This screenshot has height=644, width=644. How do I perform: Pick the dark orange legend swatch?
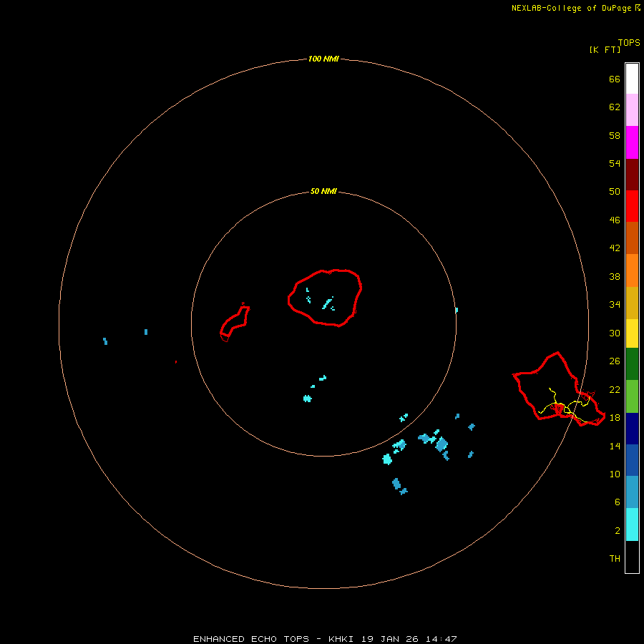point(632,238)
